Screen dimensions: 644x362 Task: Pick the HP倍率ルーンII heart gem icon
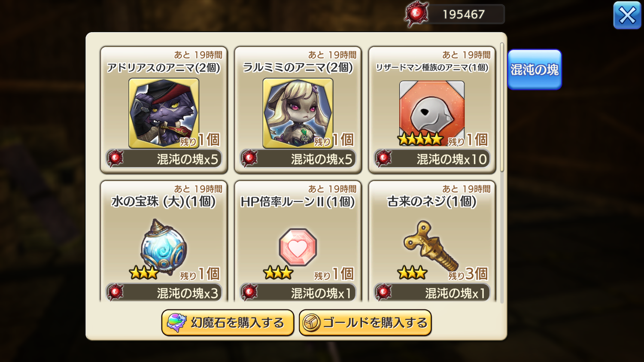(x=298, y=247)
